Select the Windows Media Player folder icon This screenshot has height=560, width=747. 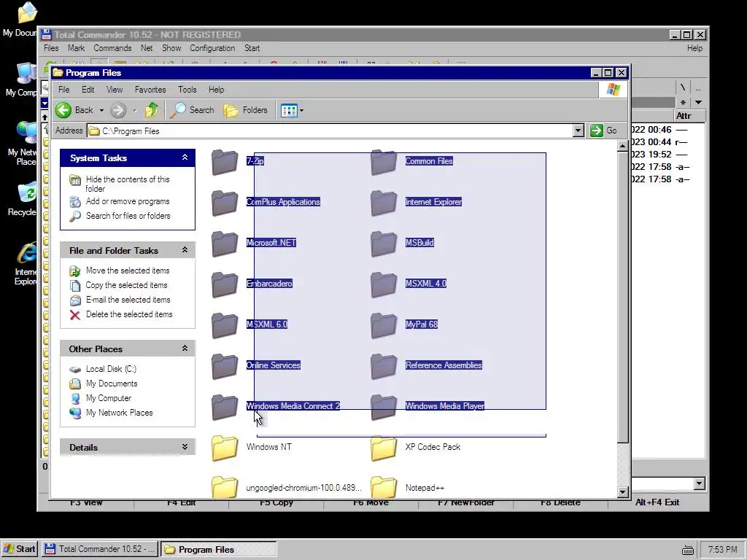[384, 407]
